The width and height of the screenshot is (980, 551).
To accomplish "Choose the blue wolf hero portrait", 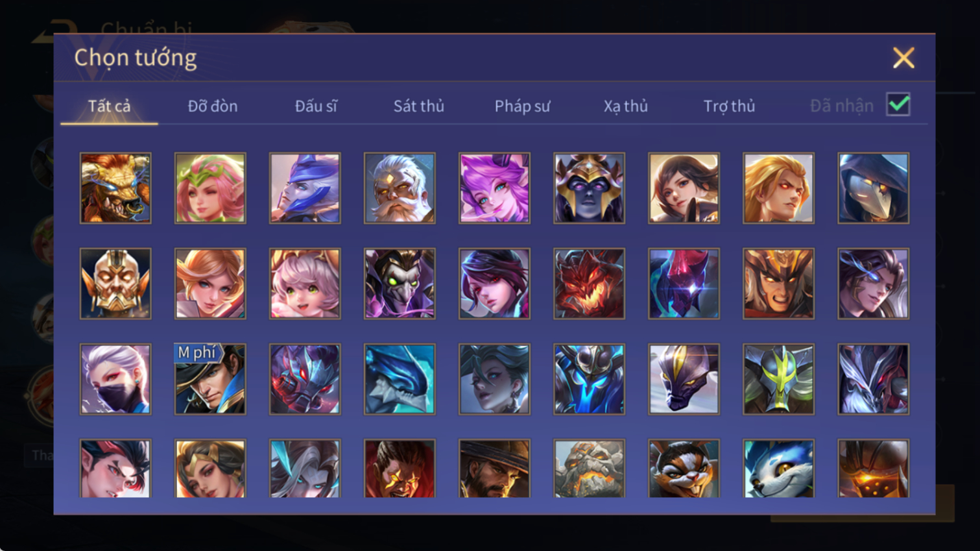I will coord(778,469).
